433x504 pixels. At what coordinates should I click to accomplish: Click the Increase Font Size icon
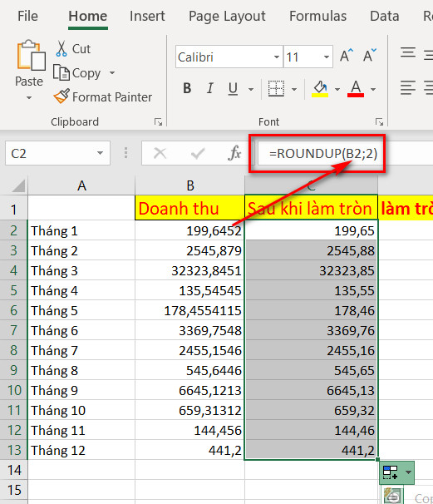347,56
